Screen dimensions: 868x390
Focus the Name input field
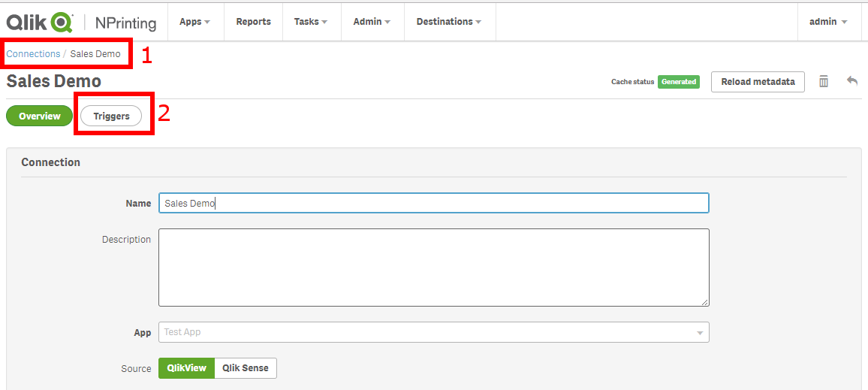(433, 203)
